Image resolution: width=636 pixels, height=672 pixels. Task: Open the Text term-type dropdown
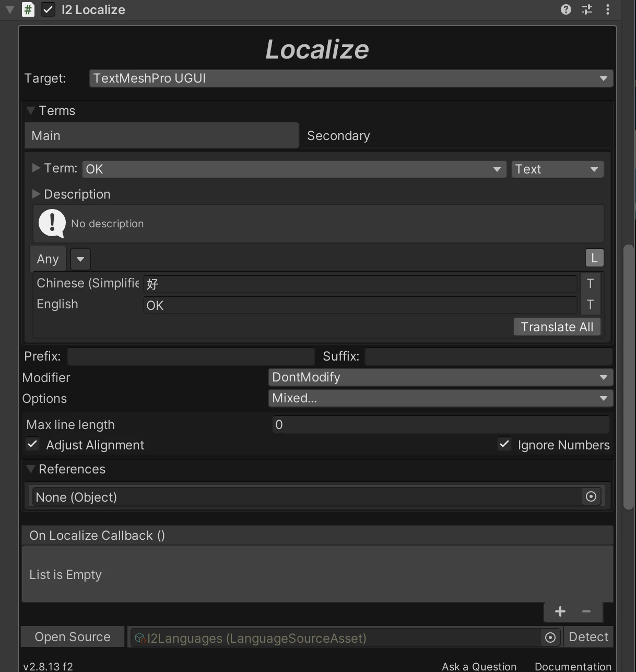click(558, 169)
